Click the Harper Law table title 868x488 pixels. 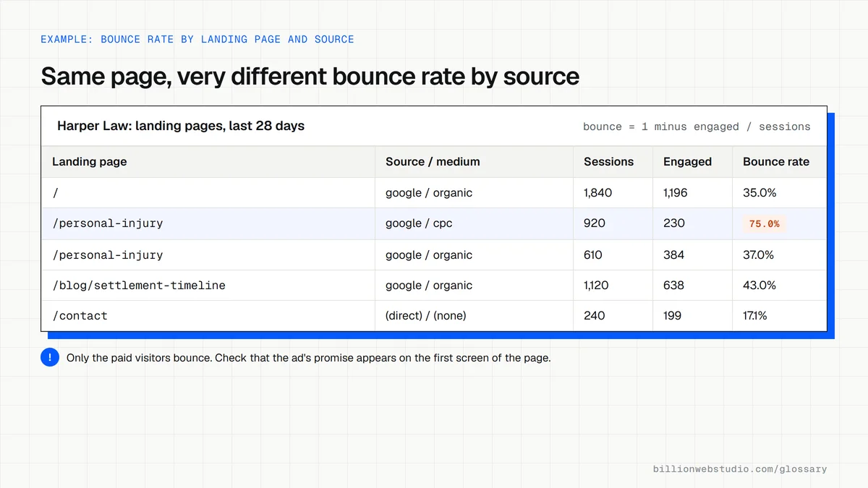[181, 126]
